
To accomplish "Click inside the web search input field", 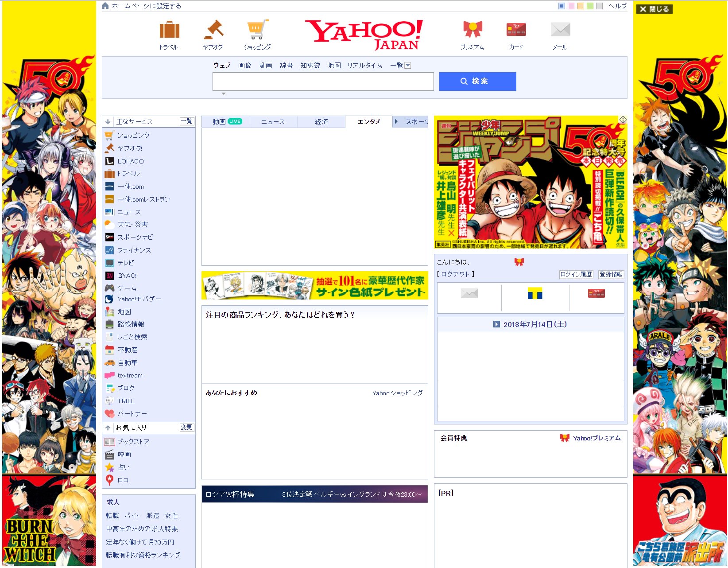I will [323, 82].
